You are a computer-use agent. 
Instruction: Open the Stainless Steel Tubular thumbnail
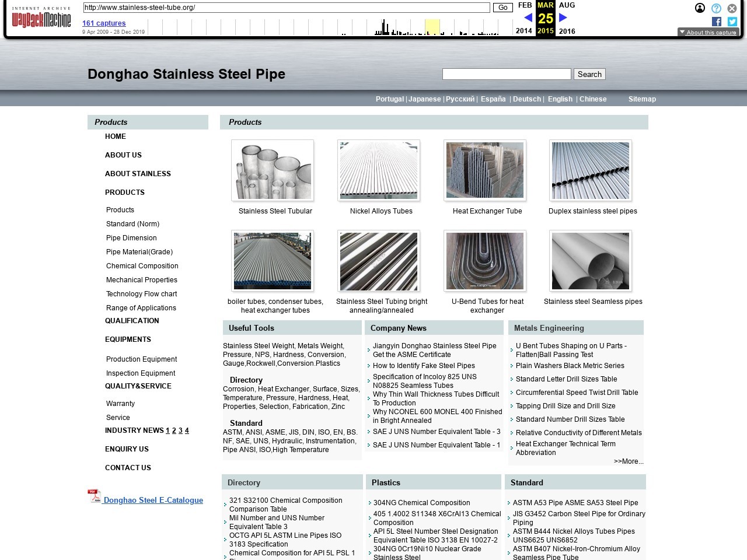pos(273,170)
